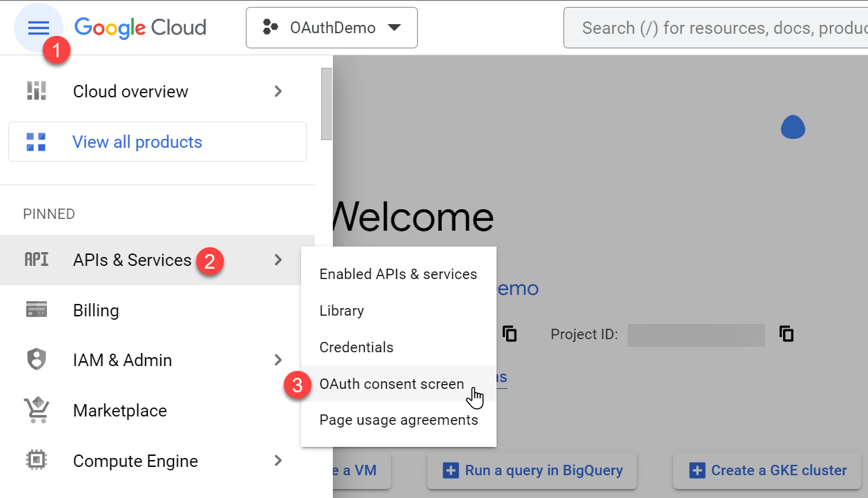Click the Google Cloud logo

[140, 28]
